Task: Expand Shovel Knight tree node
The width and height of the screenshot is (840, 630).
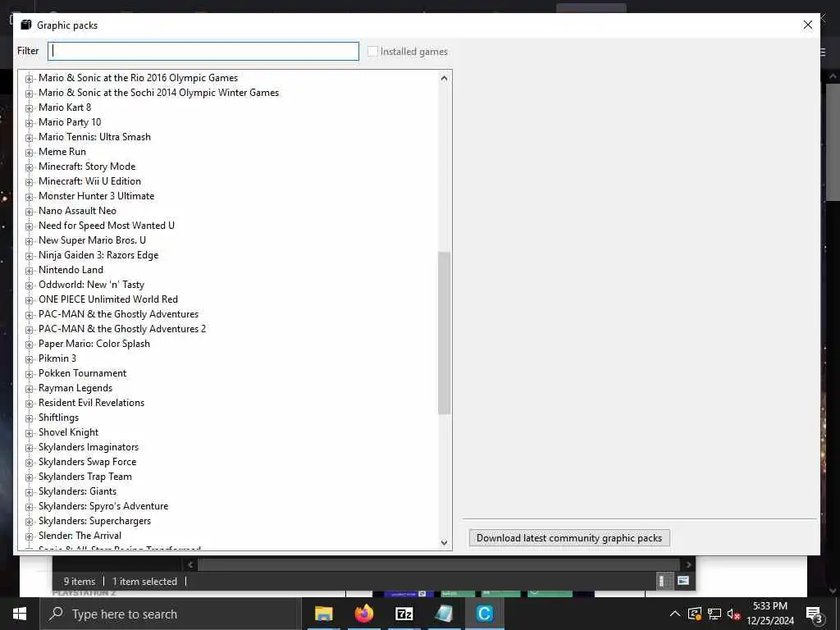Action: (30, 433)
